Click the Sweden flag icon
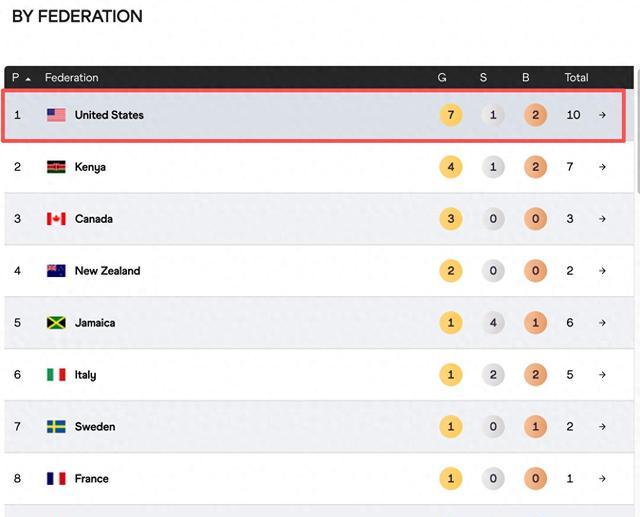 (56, 427)
